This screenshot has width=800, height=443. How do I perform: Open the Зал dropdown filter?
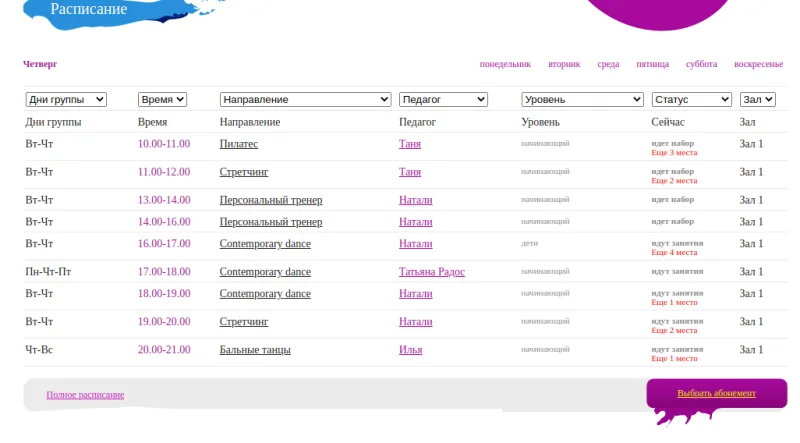758,100
